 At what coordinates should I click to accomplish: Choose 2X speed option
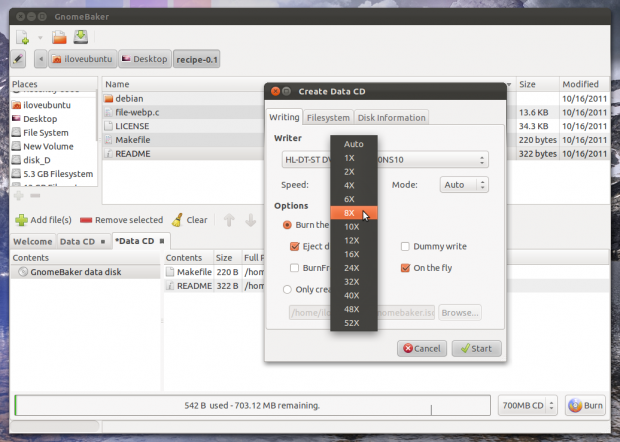(353, 172)
